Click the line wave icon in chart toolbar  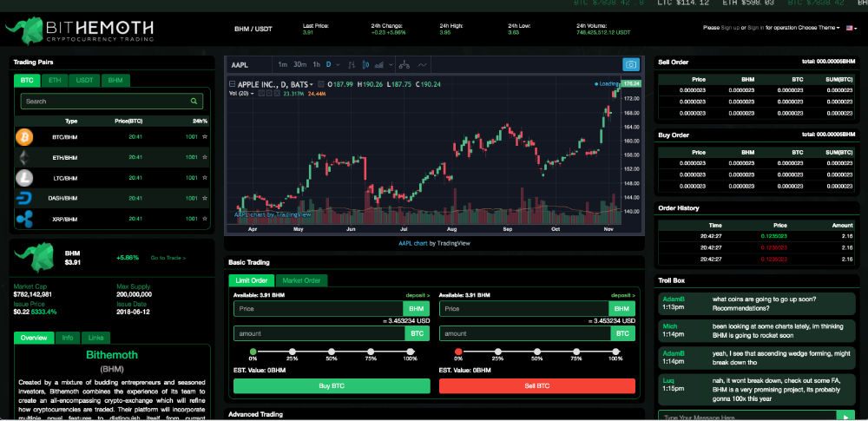click(x=423, y=65)
